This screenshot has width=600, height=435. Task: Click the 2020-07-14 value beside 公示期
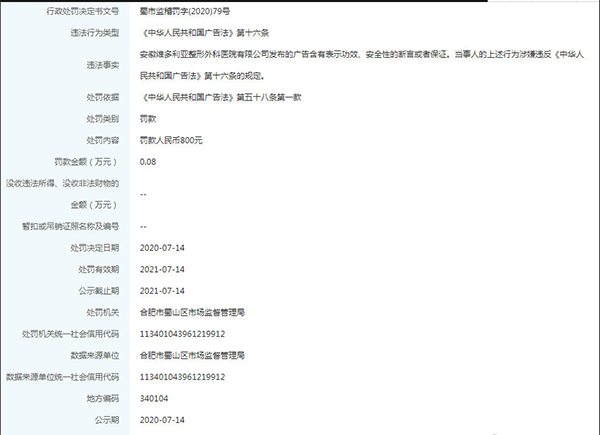(162, 420)
